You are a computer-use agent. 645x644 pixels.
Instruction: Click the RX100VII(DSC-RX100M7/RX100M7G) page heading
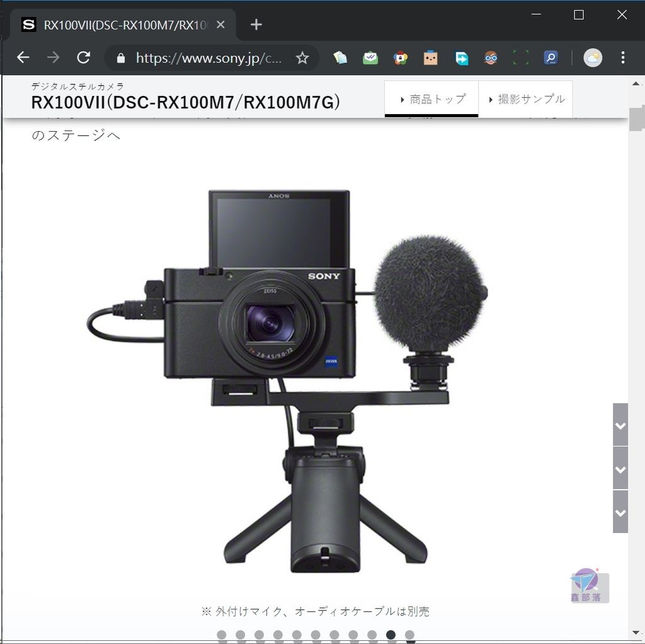(186, 103)
